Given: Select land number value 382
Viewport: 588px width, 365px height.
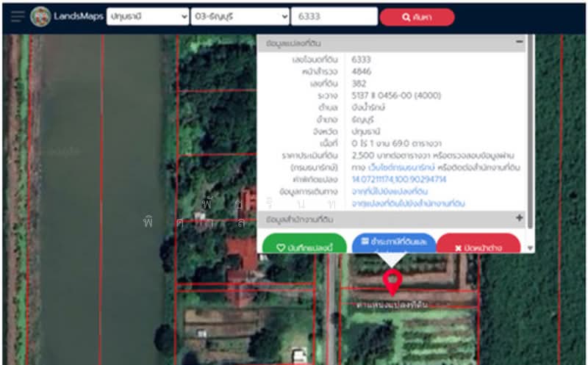Looking at the screenshot, I should 359,84.
